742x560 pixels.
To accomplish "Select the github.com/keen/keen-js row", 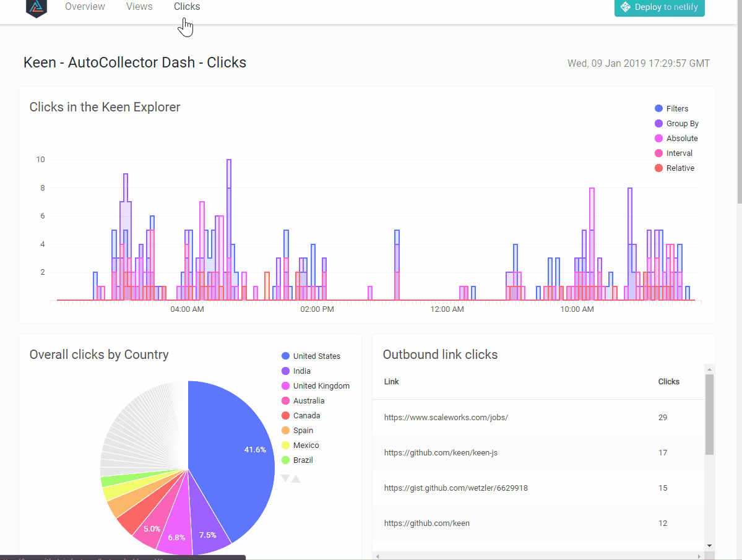I will [x=538, y=452].
